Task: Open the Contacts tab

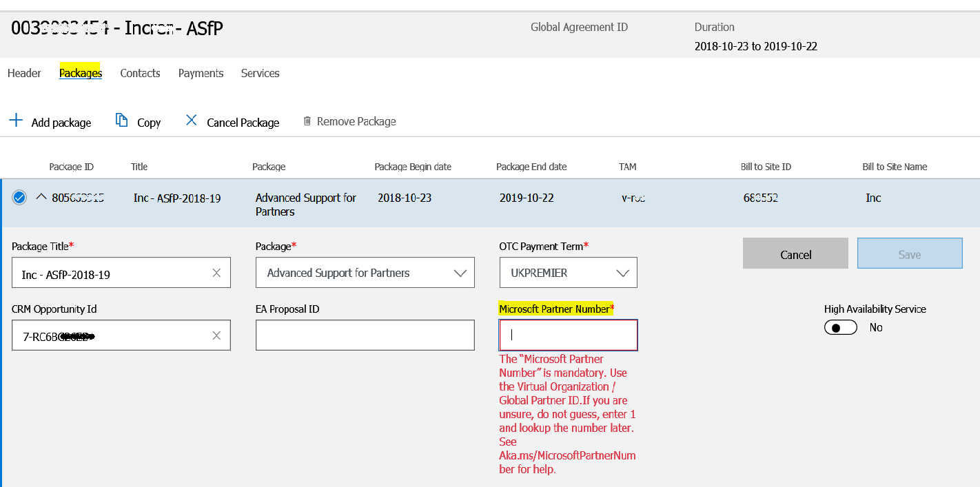Action: [x=140, y=73]
